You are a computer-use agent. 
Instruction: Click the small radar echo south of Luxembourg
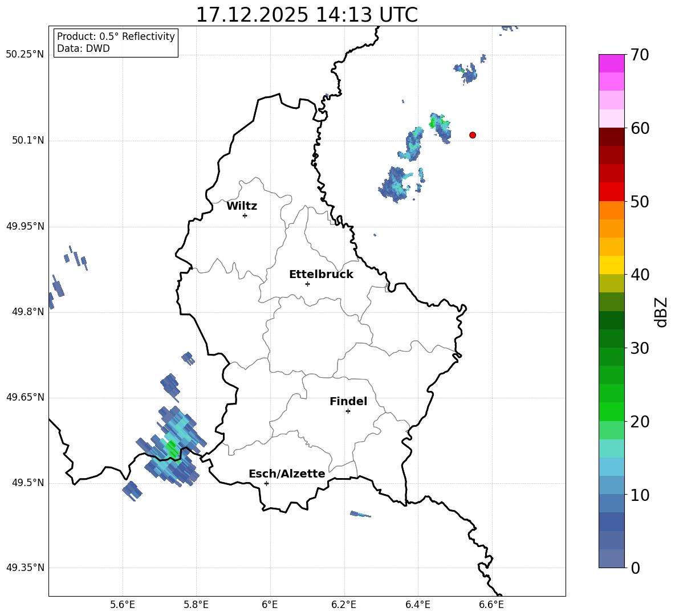tap(360, 514)
